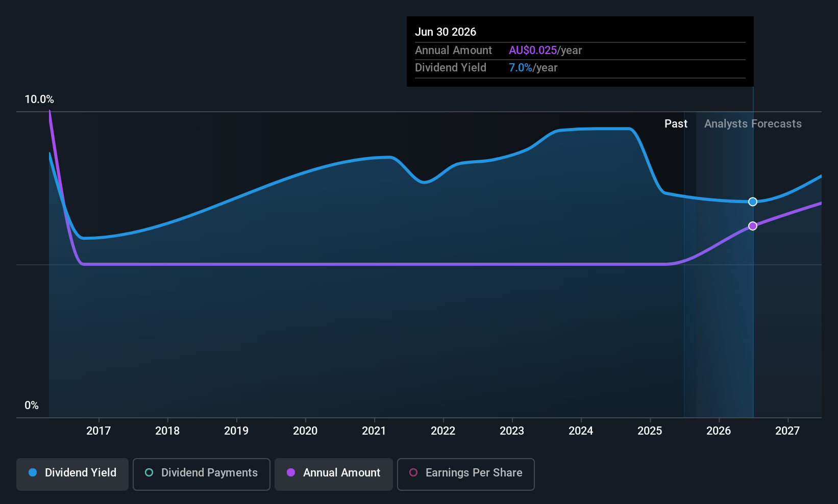Click the 2027 x-axis label
The height and width of the screenshot is (504, 838).
[x=787, y=431]
